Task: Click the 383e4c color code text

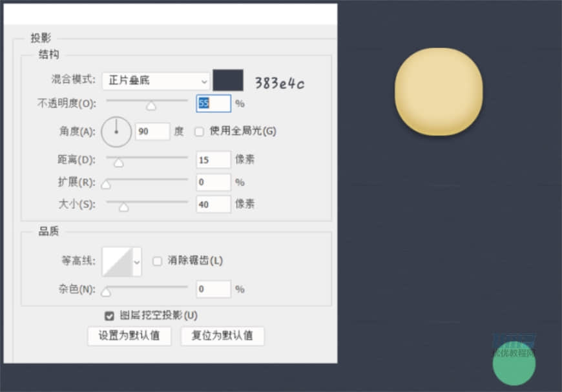Action: tap(280, 83)
